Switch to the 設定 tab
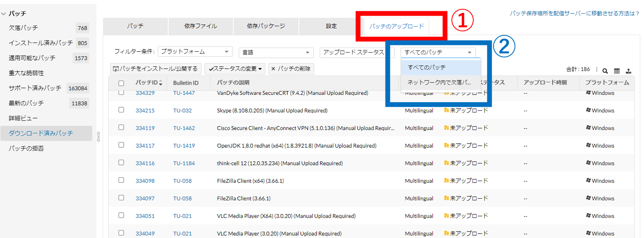This screenshot has height=238, width=644. click(331, 26)
